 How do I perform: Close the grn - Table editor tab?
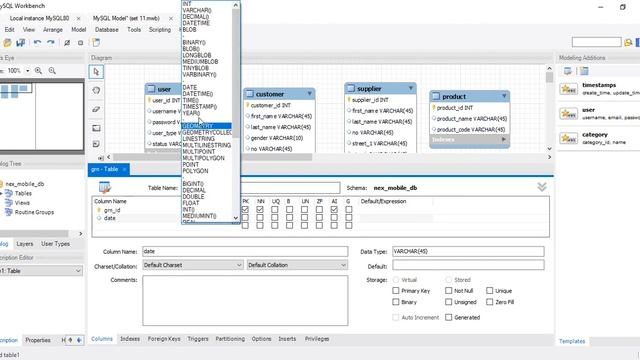click(x=124, y=169)
